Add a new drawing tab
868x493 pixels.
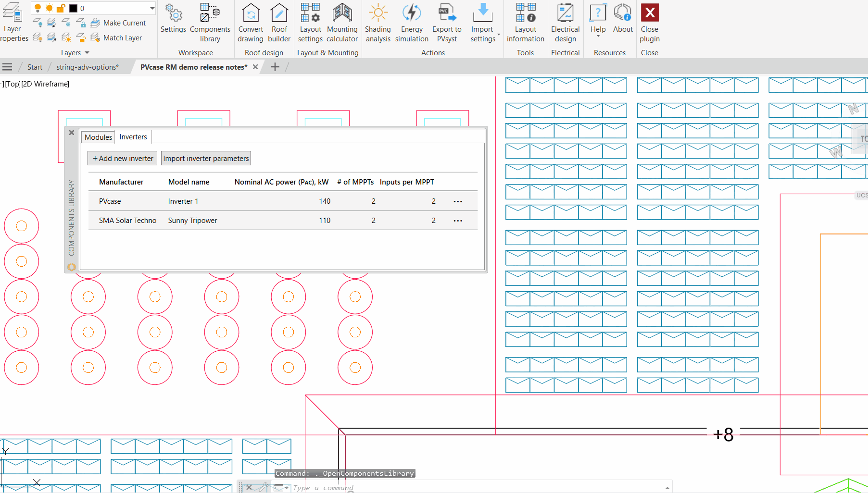point(275,67)
